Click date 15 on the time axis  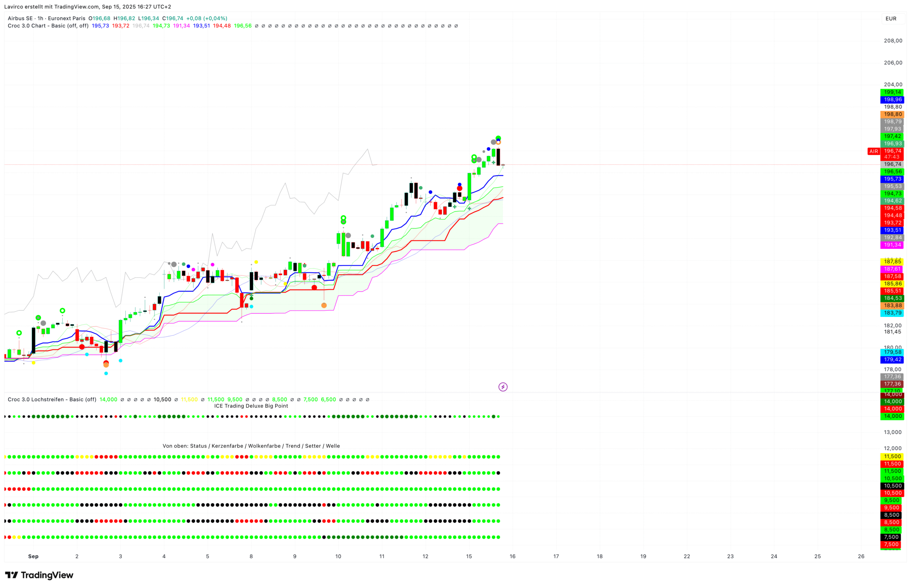pos(469,556)
